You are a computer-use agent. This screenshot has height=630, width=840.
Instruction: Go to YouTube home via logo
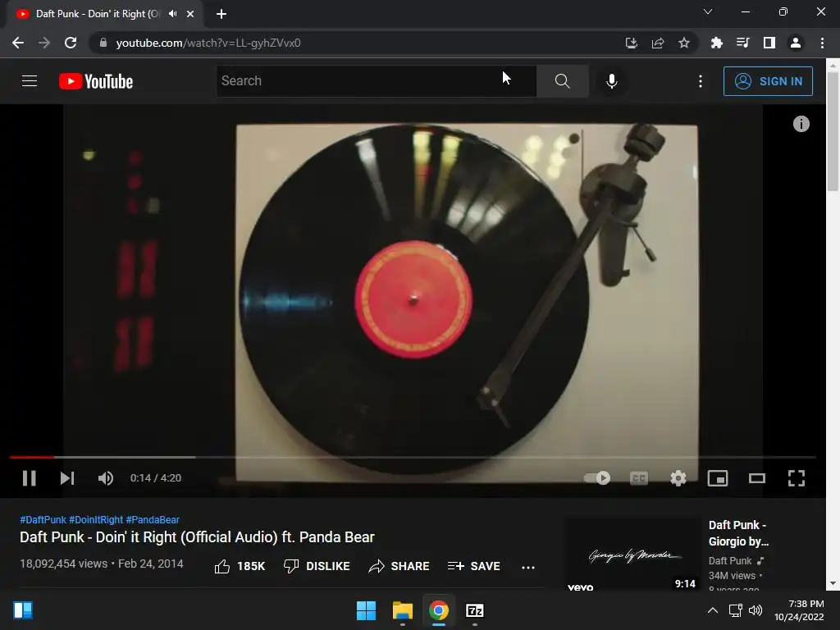(96, 81)
